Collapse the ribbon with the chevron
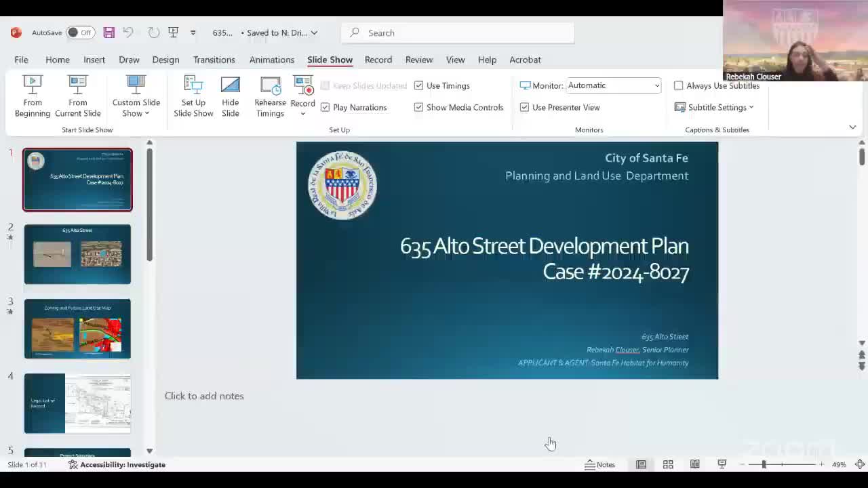 [852, 127]
